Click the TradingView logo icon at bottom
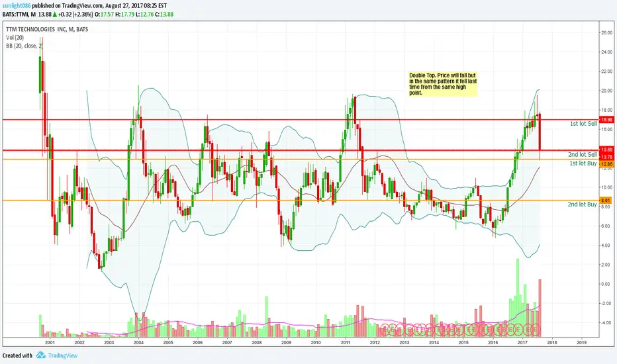Viewport: 617px width, 364px height. click(41, 355)
